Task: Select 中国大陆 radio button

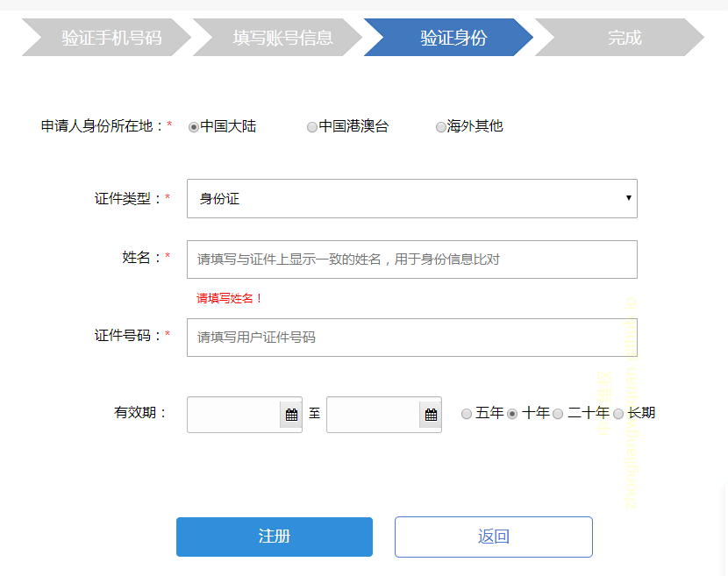Action: (194, 127)
